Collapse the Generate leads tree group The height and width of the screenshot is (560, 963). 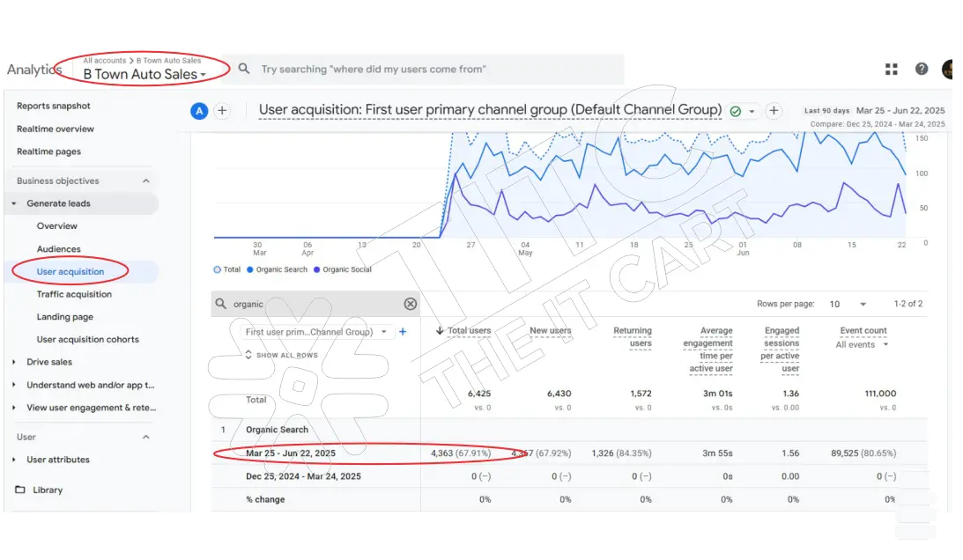[13, 204]
